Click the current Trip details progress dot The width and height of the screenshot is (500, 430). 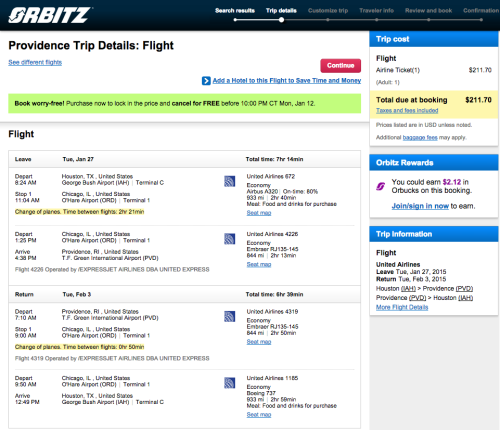[x=282, y=20]
